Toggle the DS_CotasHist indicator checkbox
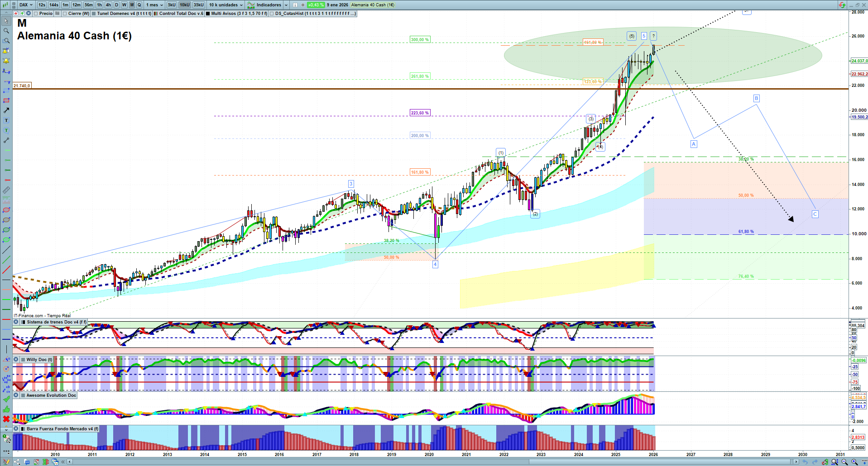The width and height of the screenshot is (868, 466). [x=272, y=14]
